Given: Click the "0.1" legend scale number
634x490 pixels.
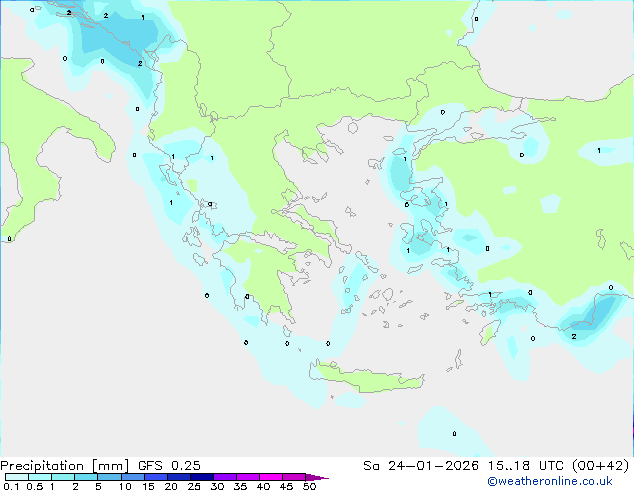Looking at the screenshot, I should 11,486.
